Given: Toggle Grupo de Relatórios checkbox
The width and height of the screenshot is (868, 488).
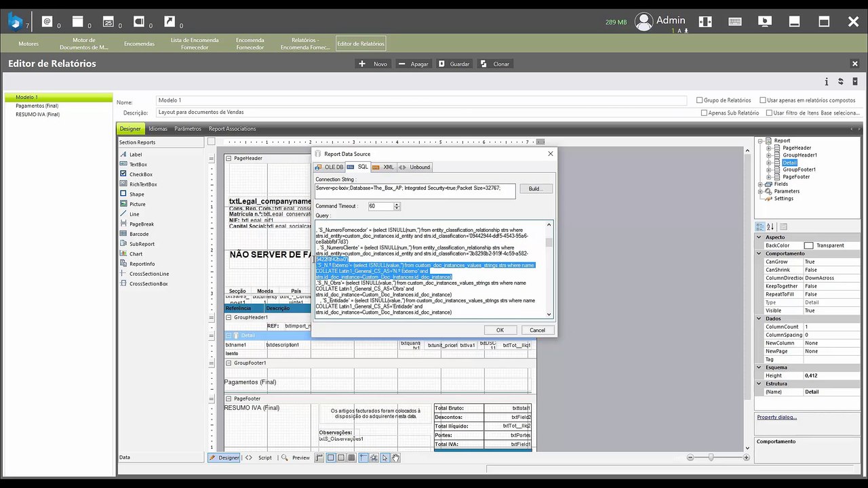Looking at the screenshot, I should click(x=700, y=100).
